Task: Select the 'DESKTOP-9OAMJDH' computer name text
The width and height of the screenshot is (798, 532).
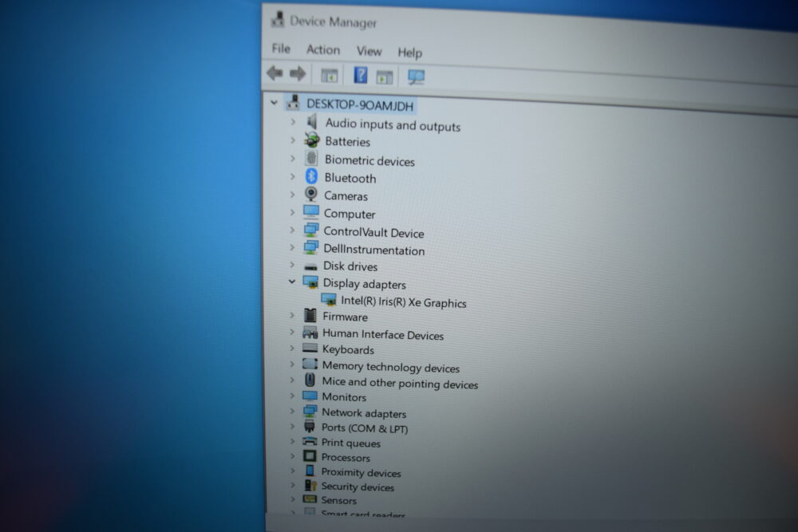Action: pyautogui.click(x=360, y=104)
